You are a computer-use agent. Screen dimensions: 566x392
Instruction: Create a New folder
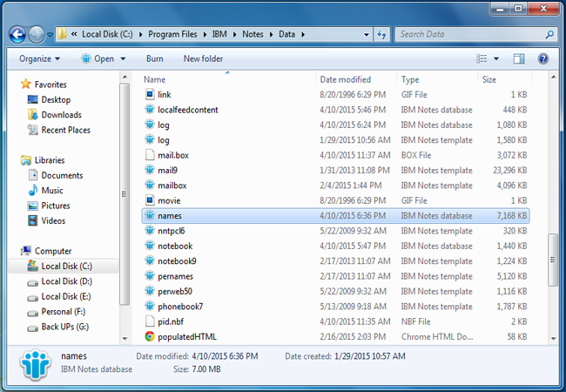coord(203,58)
